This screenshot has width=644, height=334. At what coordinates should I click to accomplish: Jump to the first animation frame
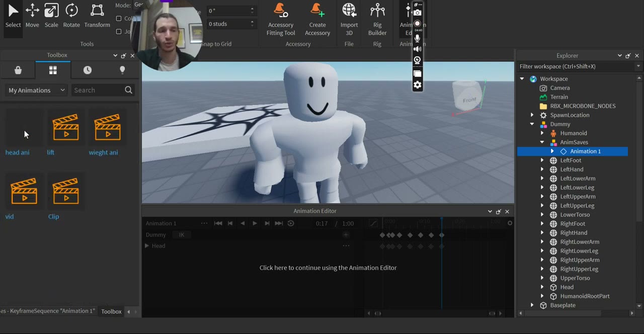coord(218,223)
